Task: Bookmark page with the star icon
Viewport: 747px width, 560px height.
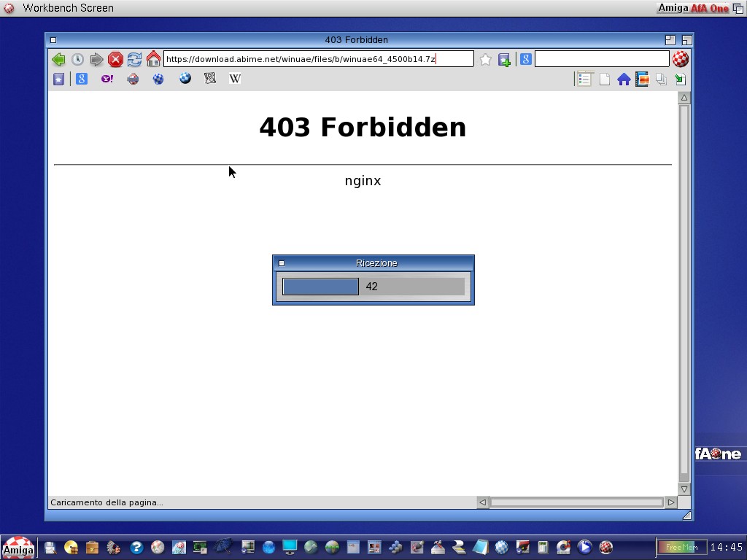Action: (485, 60)
